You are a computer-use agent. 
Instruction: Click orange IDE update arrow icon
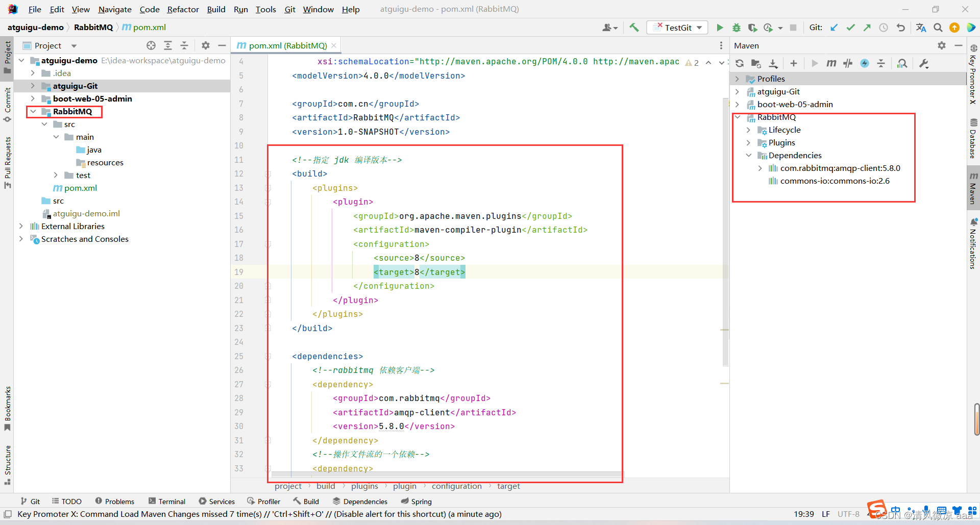pos(954,28)
